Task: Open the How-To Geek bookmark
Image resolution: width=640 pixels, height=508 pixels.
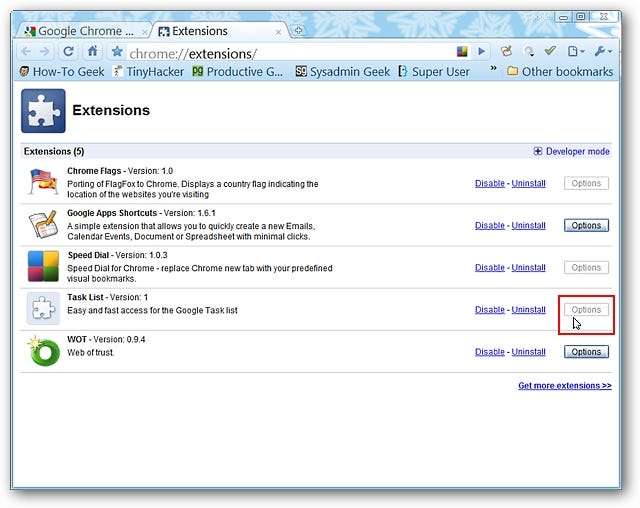Action: tap(62, 72)
